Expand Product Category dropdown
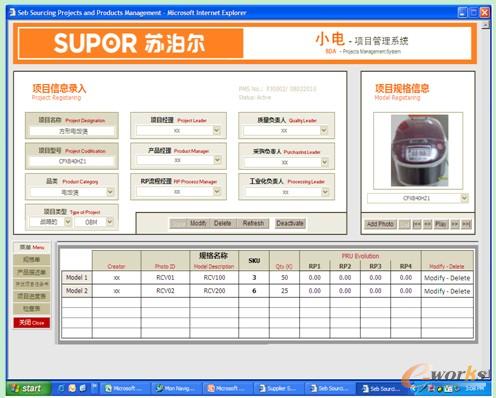Viewport: 496px width, 398px height. click(x=110, y=192)
